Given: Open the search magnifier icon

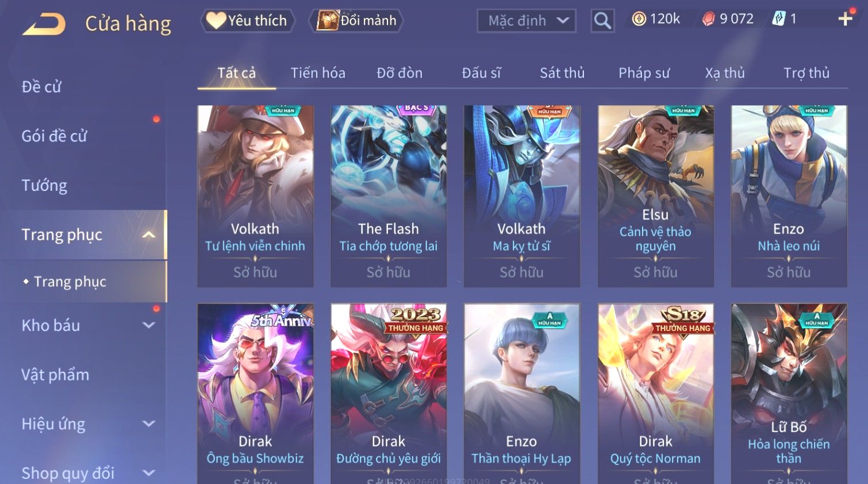Looking at the screenshot, I should coord(602,21).
